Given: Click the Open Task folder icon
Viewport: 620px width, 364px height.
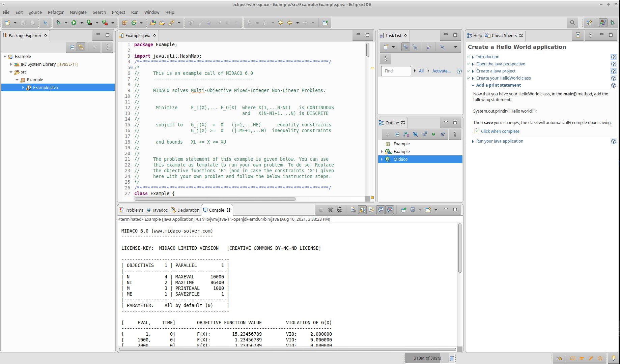Looking at the screenshot, I should pyautogui.click(x=162, y=23).
